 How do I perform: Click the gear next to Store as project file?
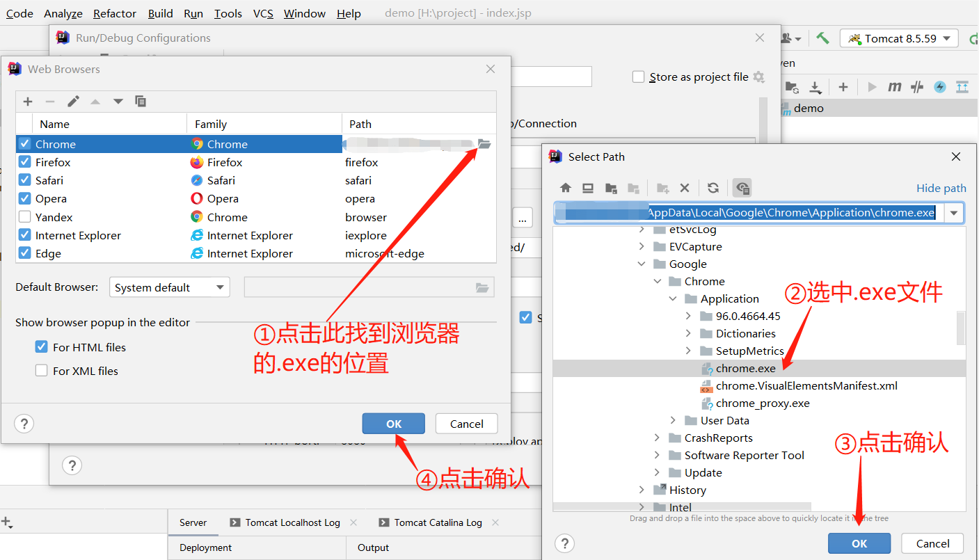(x=759, y=77)
